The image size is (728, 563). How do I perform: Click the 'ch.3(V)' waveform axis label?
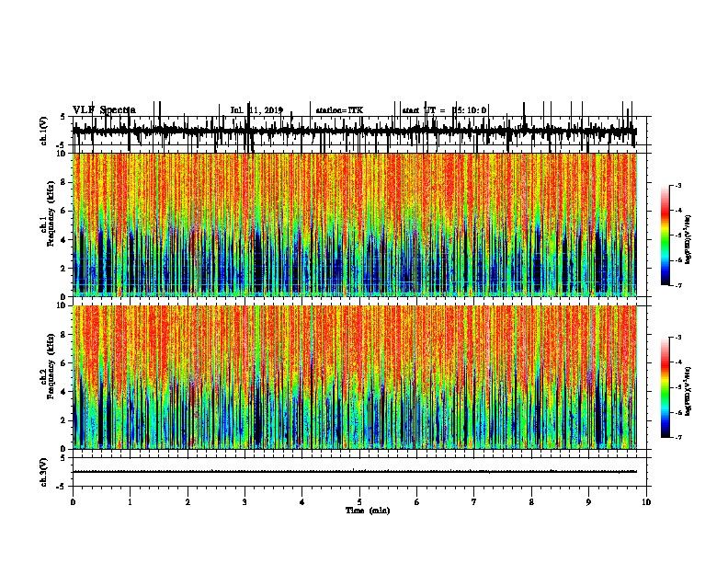tap(44, 472)
